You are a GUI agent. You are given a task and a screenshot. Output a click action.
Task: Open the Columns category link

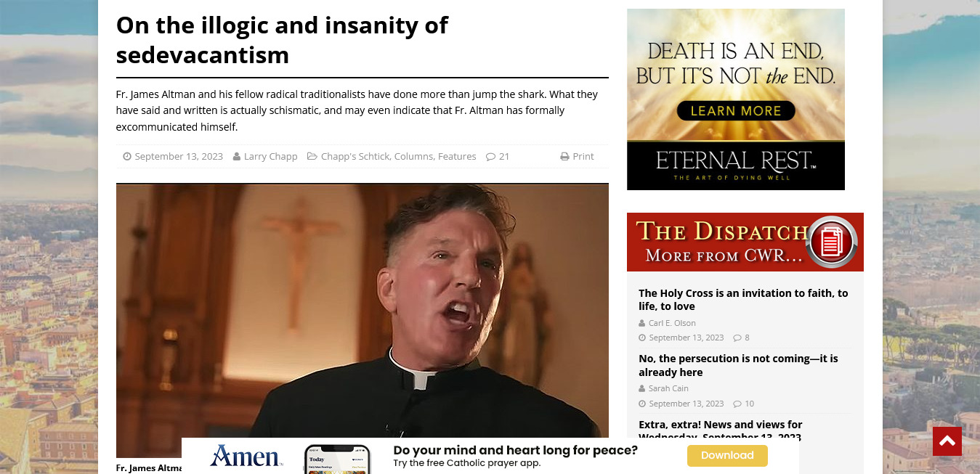414,156
